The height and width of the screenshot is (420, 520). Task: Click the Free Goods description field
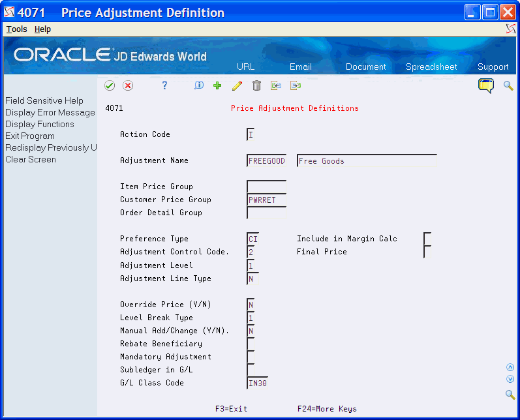[x=367, y=160]
